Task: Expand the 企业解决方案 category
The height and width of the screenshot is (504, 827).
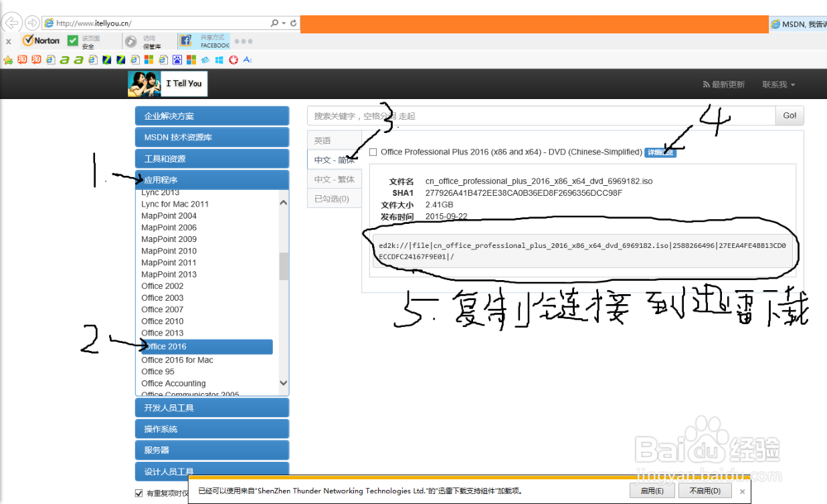Action: tap(212, 116)
